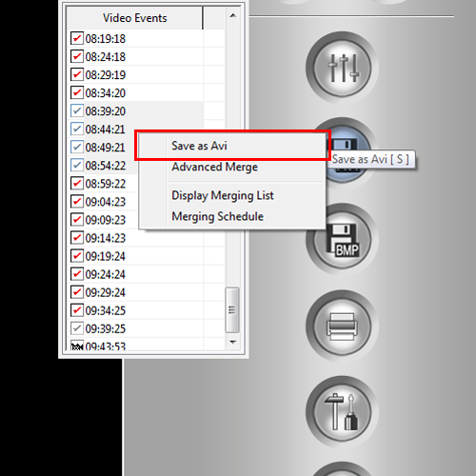Viewport: 476px width, 476px height.
Task: Click the Save as BMP floppy icon
Action: 342,240
